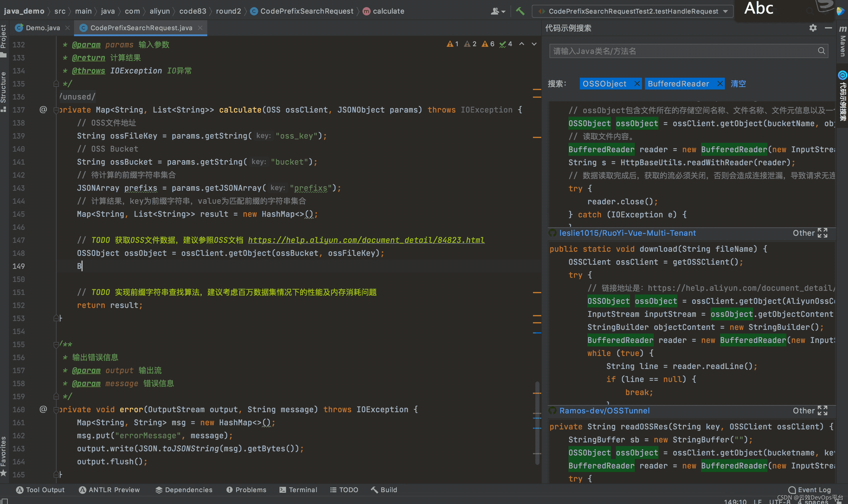Go to previous highlighted error arrow
The width and height of the screenshot is (848, 504).
coord(522,44)
